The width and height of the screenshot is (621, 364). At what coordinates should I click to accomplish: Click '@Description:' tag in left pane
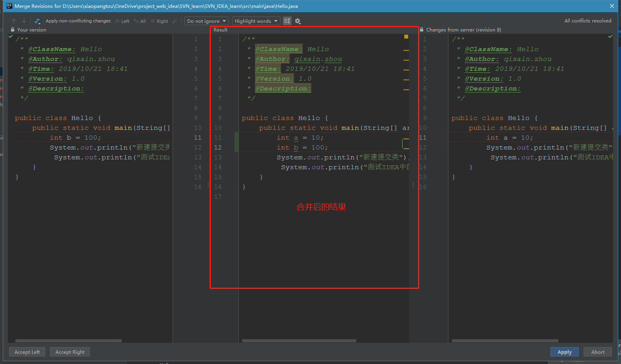56,89
